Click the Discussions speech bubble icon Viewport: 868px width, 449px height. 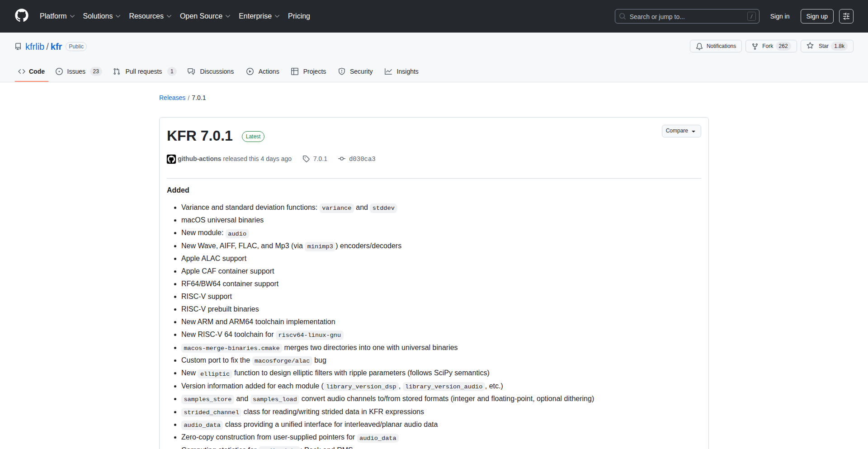click(x=191, y=71)
